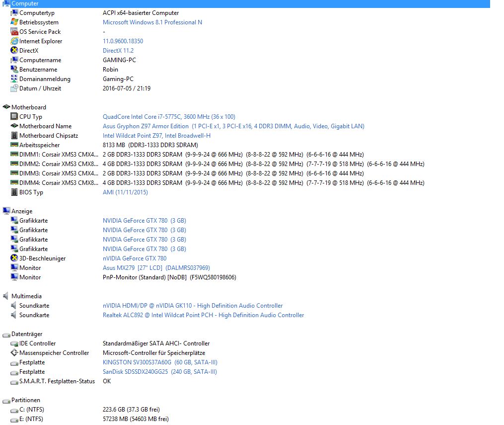Click the Windows flag icon beside Betriebssystem
This screenshot has height=425, width=504.
click(x=14, y=22)
